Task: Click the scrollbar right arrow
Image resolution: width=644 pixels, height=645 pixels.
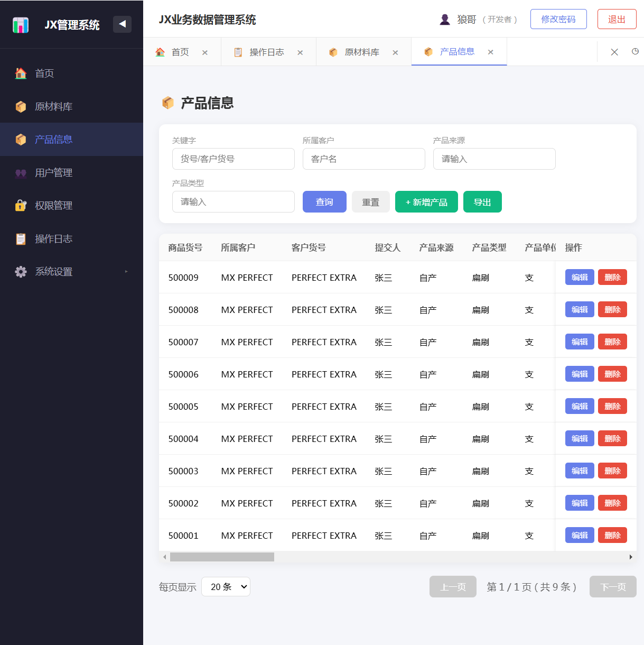Action: point(631,557)
